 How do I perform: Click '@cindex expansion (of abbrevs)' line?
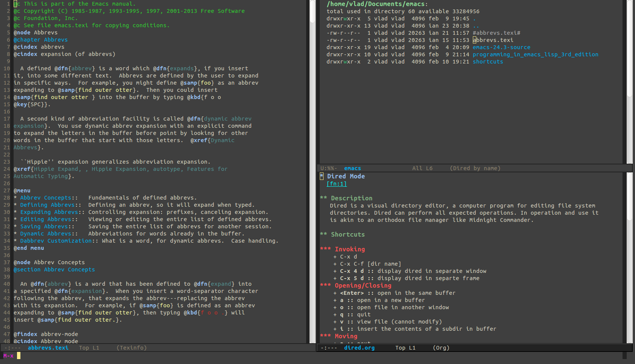pos(64,54)
